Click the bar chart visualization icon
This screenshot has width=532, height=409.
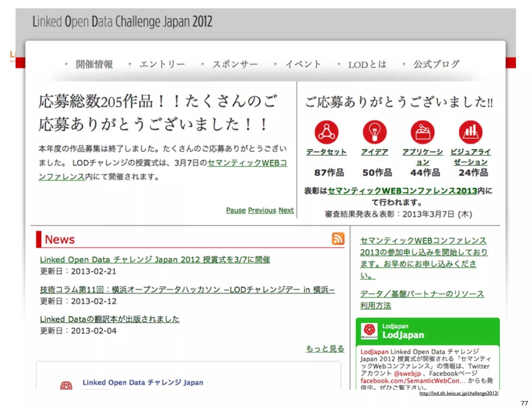click(x=471, y=132)
